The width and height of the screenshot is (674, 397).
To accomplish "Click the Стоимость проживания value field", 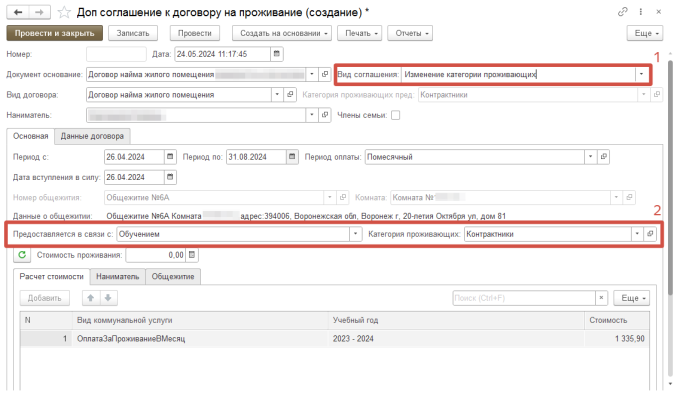I will 156,255.
